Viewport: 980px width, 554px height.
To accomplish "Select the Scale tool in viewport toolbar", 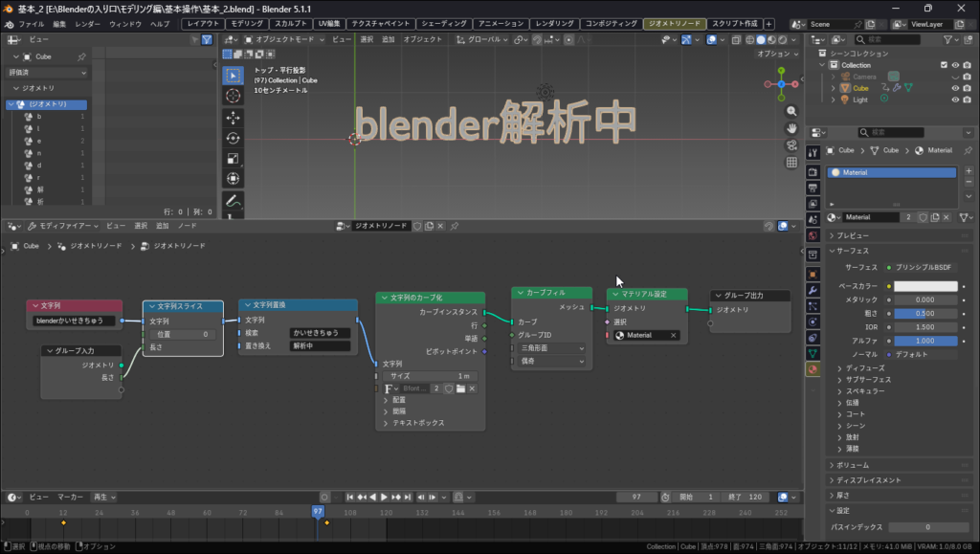I will pyautogui.click(x=234, y=159).
